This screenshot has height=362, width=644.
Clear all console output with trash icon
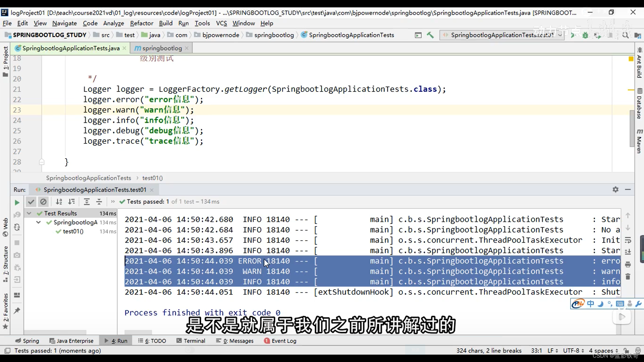pos(628,277)
